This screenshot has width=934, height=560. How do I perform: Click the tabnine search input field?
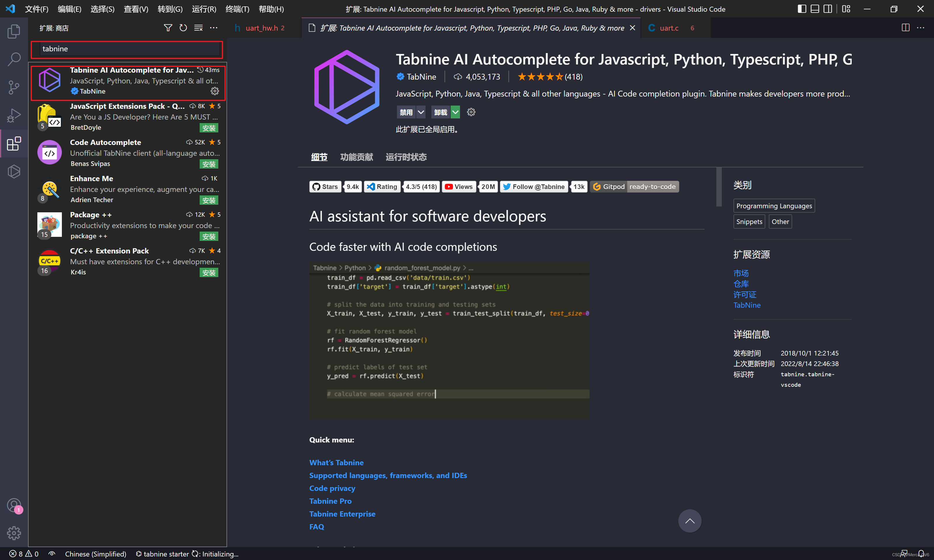pyautogui.click(x=128, y=49)
